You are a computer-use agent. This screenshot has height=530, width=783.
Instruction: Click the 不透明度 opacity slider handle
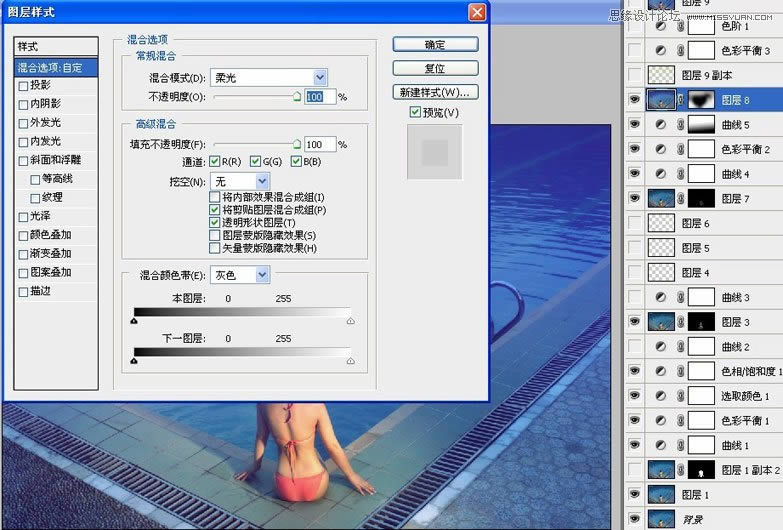(296, 95)
